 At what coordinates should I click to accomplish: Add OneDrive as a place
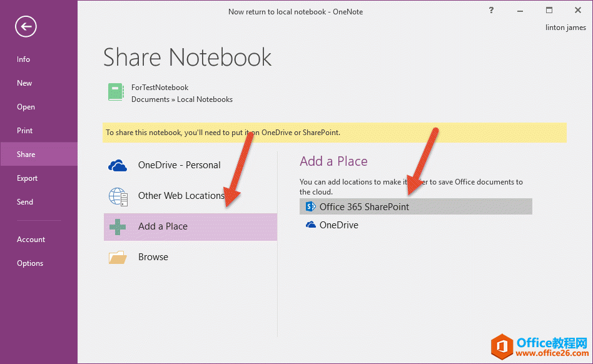[x=415, y=225]
